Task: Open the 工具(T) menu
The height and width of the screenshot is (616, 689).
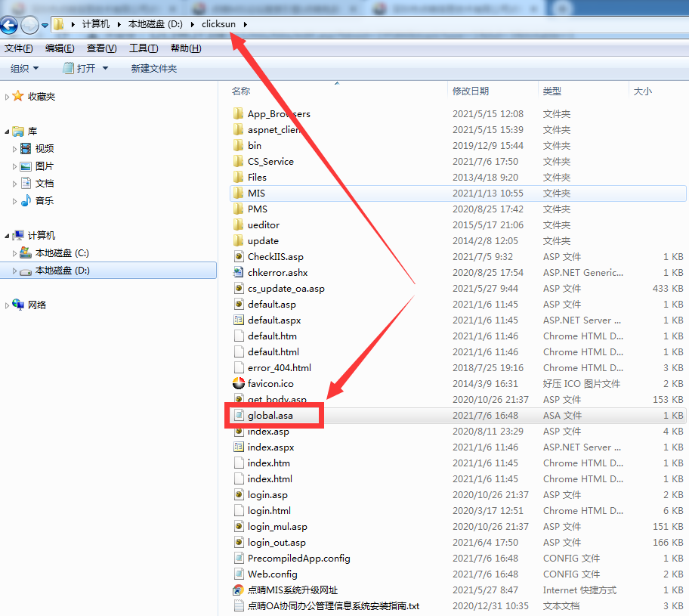Action: click(143, 48)
